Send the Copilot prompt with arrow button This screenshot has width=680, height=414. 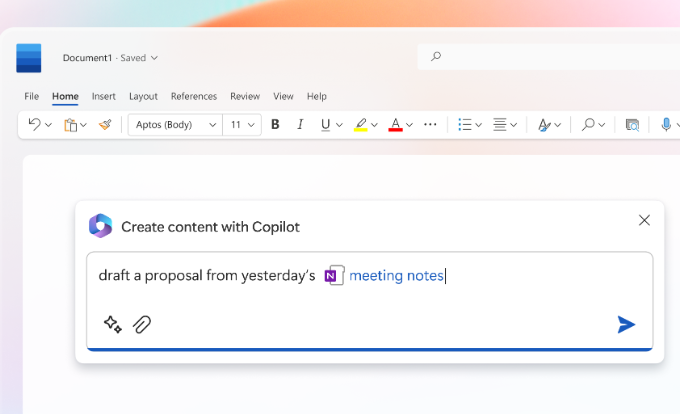coord(626,324)
